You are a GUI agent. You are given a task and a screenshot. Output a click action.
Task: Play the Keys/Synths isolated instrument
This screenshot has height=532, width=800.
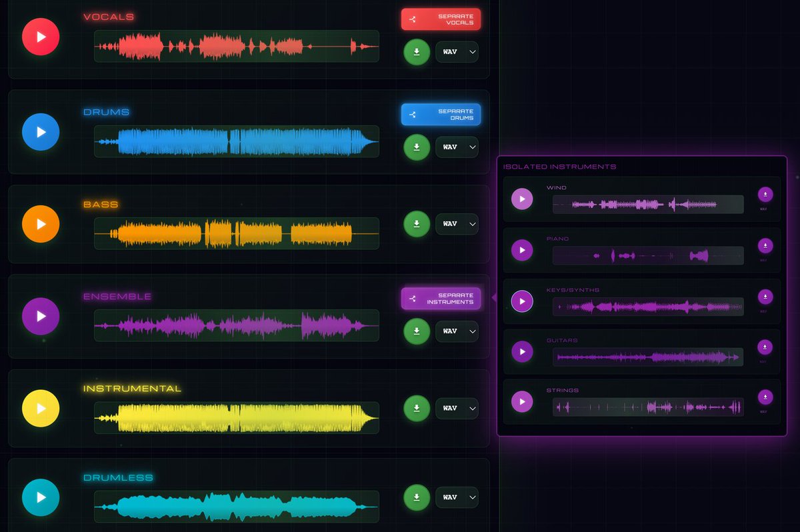(x=522, y=301)
